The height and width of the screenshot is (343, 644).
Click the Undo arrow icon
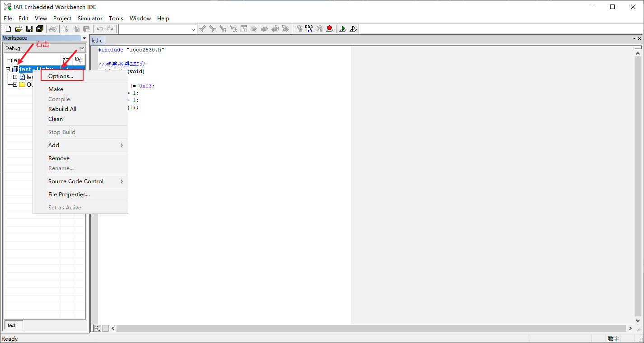point(100,29)
